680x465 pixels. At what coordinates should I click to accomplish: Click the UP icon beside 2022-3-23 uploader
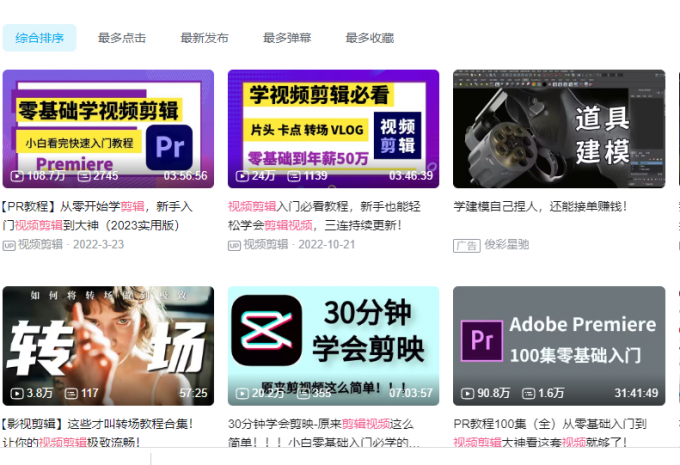tap(9, 246)
